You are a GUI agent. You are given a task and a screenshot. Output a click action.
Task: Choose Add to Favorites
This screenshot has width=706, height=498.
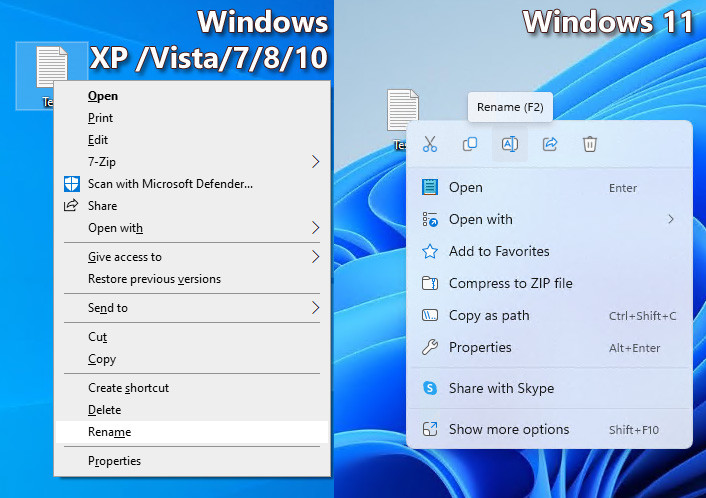549,251
